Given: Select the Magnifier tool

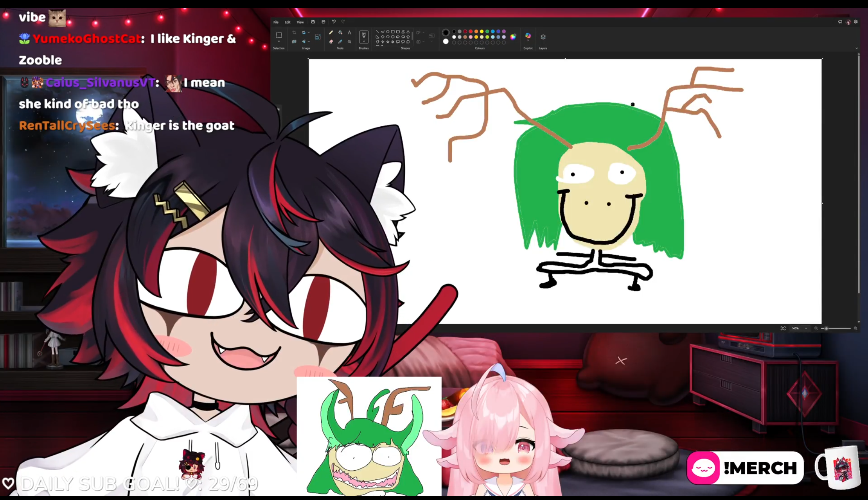Looking at the screenshot, I should pos(349,41).
